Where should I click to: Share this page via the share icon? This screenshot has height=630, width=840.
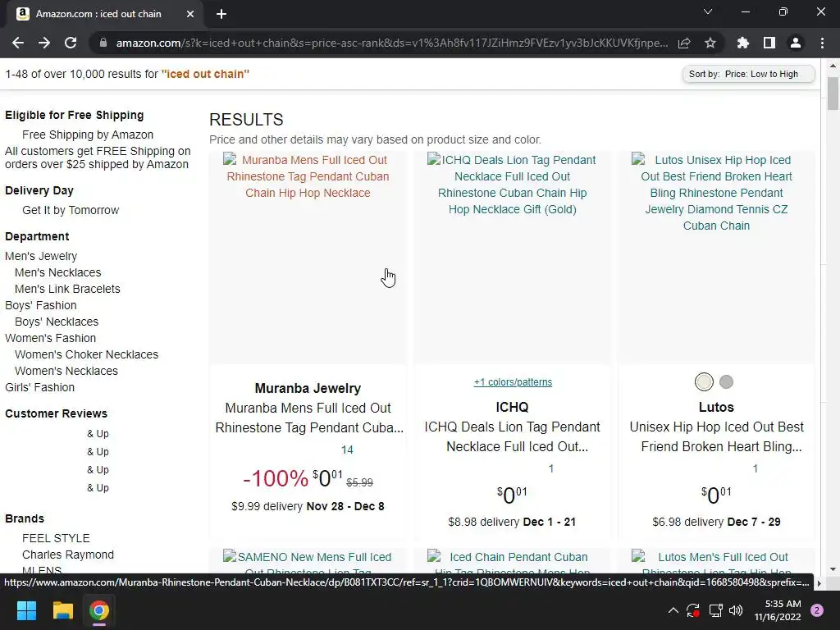click(684, 43)
